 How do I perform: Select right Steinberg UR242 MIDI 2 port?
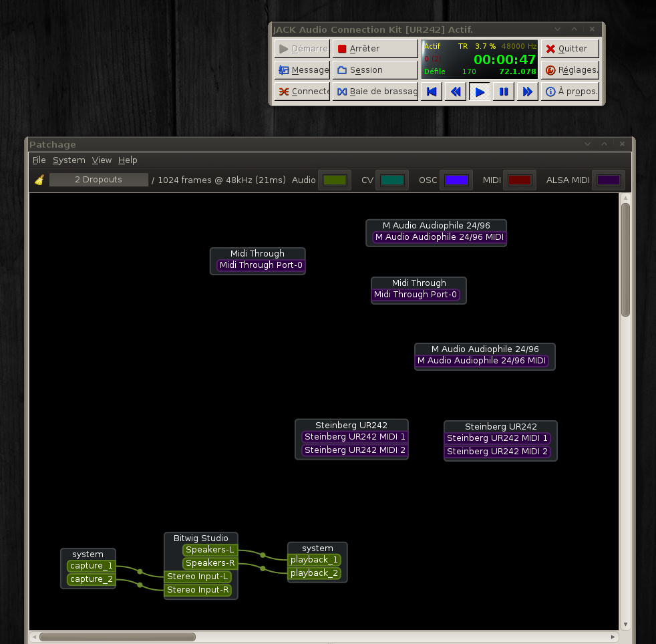coord(497,452)
